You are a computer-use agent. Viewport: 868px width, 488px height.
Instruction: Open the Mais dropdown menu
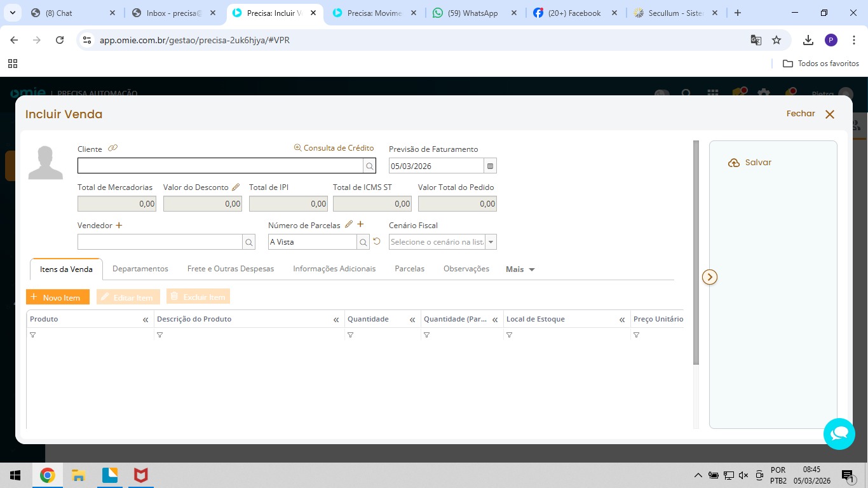520,269
